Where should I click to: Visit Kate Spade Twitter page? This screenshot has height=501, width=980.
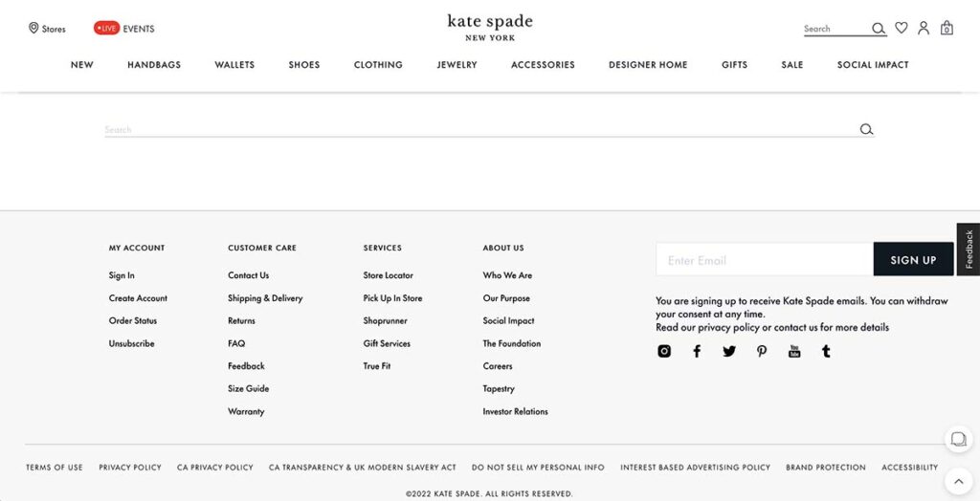[728, 351]
